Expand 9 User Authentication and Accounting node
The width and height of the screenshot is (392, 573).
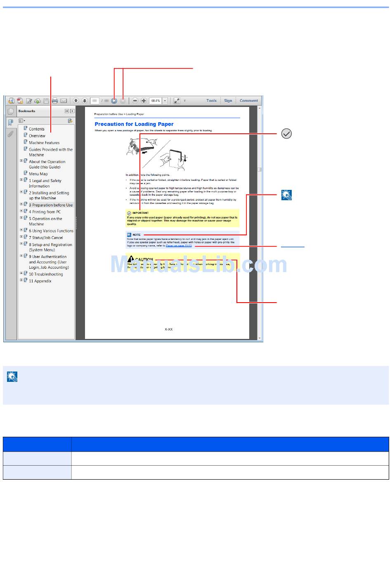[x=21, y=256]
